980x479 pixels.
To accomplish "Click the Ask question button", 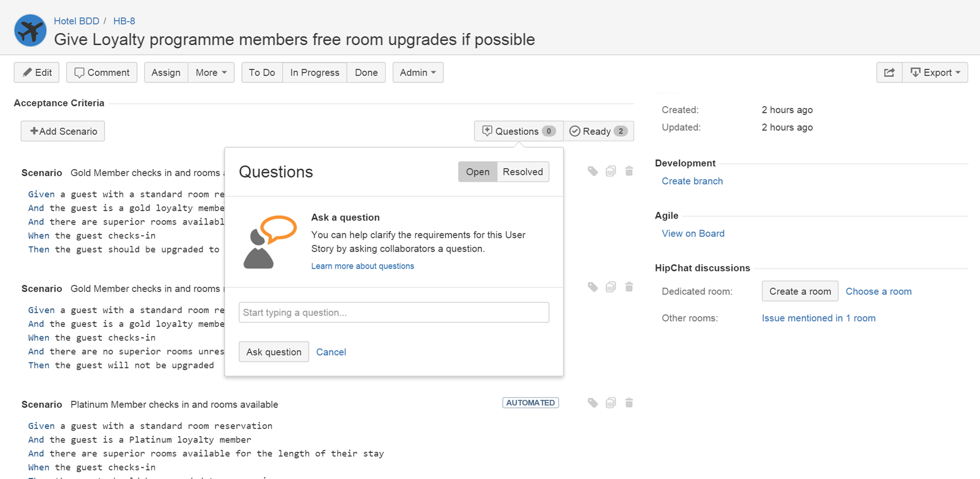I will (274, 352).
